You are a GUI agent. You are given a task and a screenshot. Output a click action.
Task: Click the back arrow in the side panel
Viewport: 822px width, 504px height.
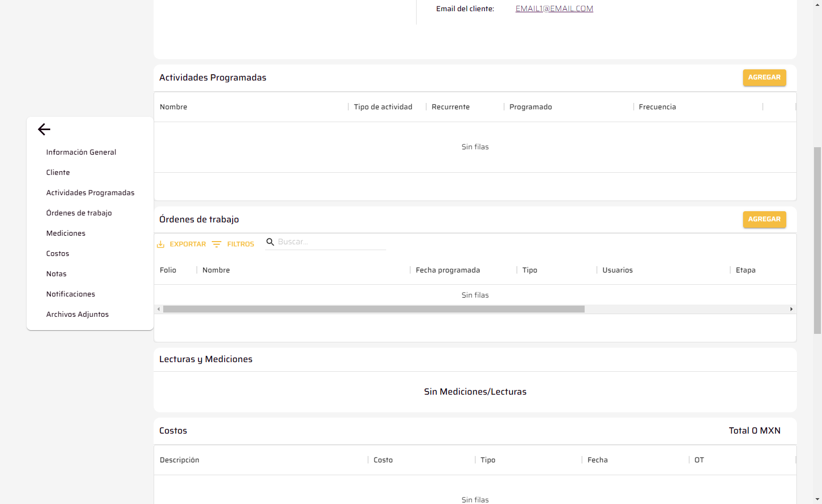(44, 129)
